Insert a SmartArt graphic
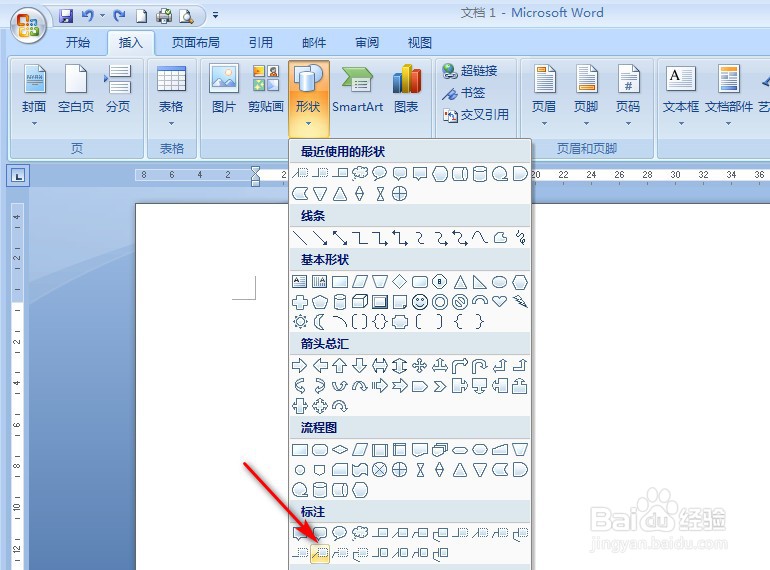This screenshot has height=570, width=770. tap(358, 89)
